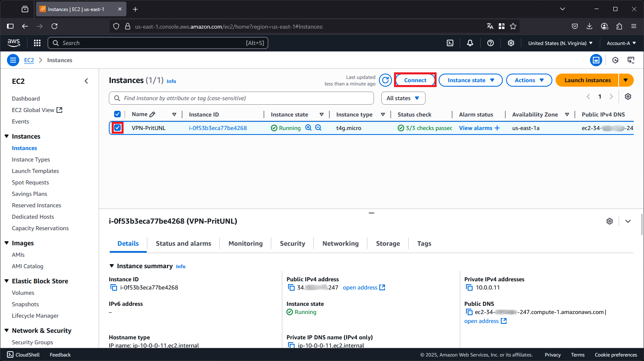
Task: Open CloudShell icon in top navigation bar
Action: pyautogui.click(x=450, y=43)
